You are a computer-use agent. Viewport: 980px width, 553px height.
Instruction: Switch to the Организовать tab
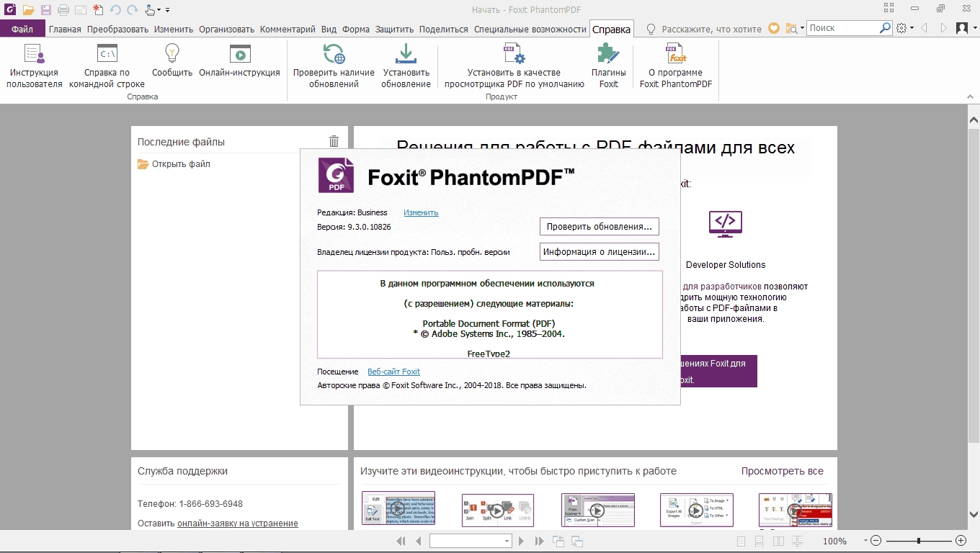[227, 29]
